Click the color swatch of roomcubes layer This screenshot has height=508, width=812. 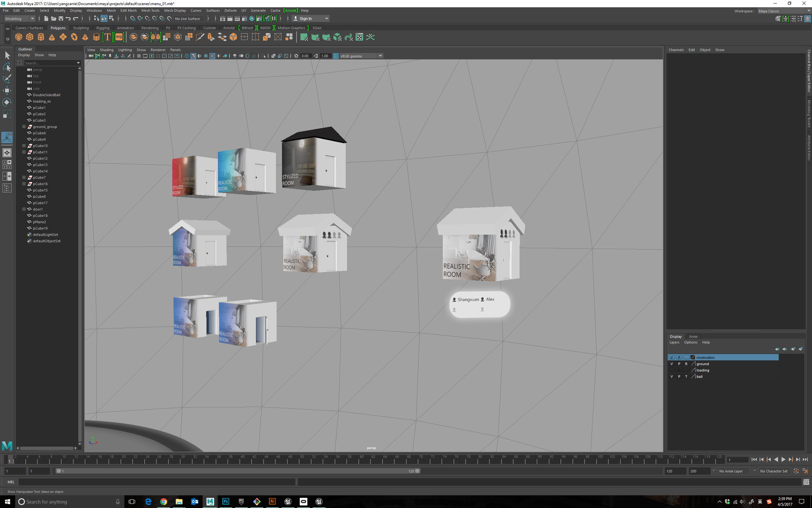pos(693,357)
